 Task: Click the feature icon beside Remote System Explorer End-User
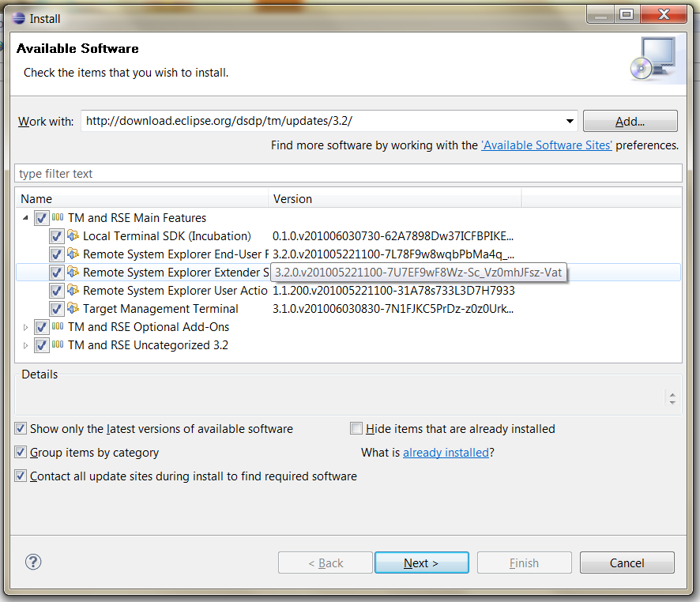73,254
